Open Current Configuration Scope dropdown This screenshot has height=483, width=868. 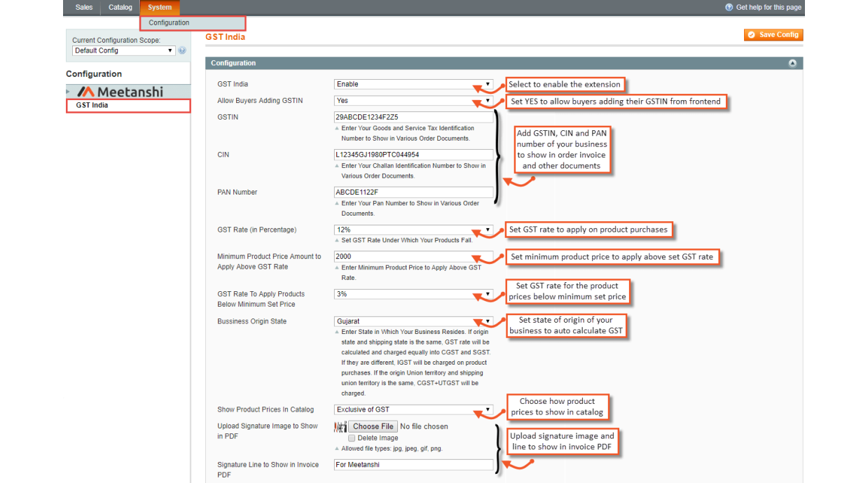coord(123,50)
